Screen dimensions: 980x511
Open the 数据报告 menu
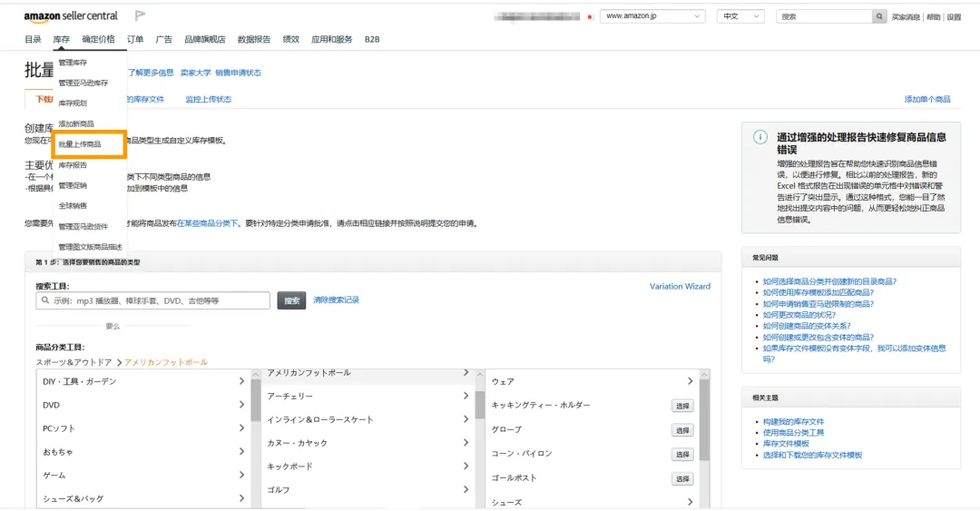[x=254, y=39]
